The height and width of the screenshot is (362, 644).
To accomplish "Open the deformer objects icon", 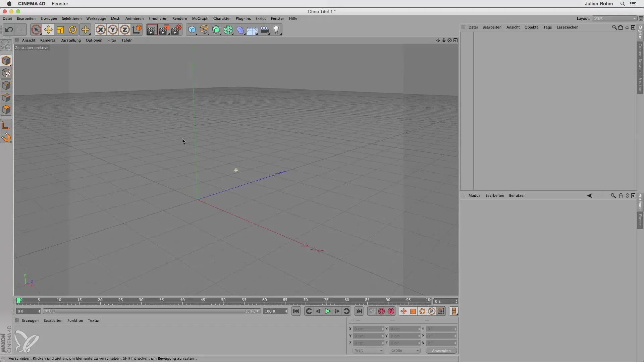I will click(x=240, y=30).
